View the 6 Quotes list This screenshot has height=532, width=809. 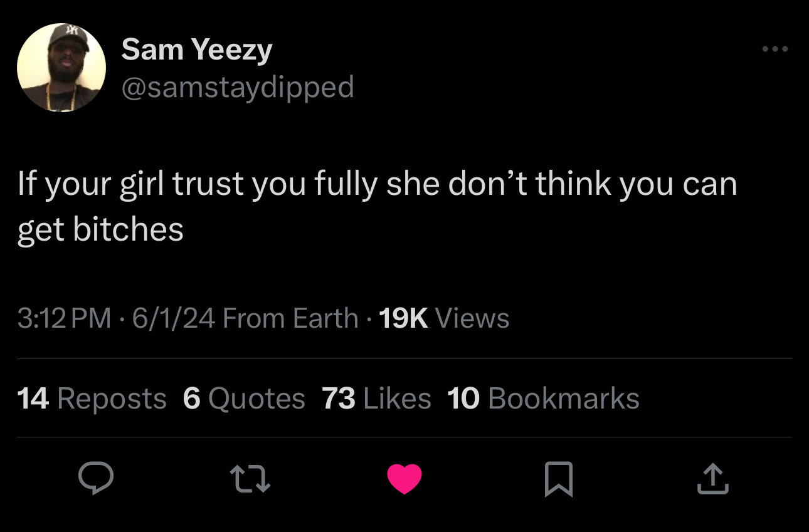click(244, 399)
